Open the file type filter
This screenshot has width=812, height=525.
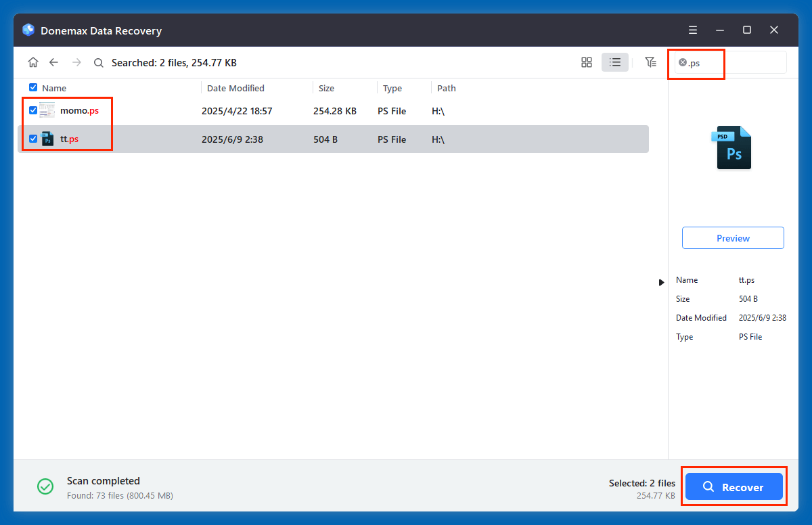[650, 62]
